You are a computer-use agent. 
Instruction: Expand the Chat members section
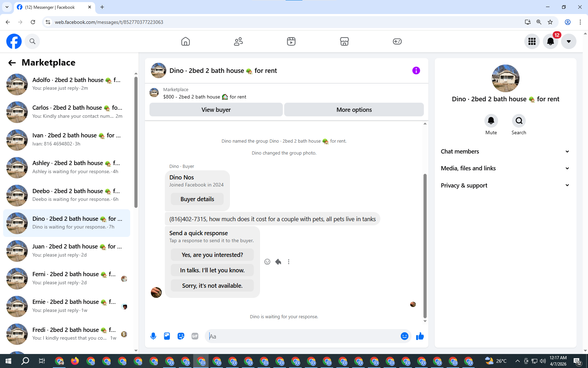(505, 151)
